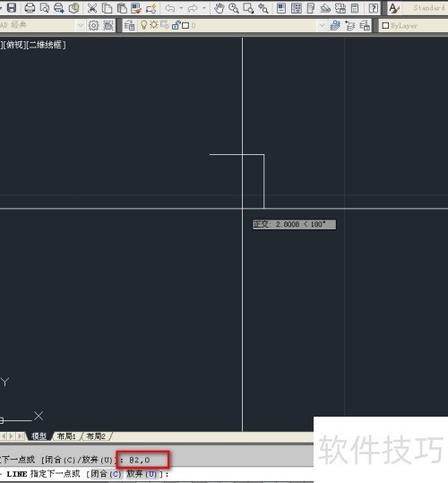Click the Save diskette icon

click(x=12, y=8)
